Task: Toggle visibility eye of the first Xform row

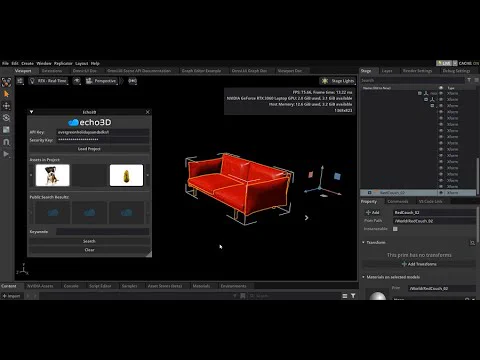Action: (x=441, y=93)
